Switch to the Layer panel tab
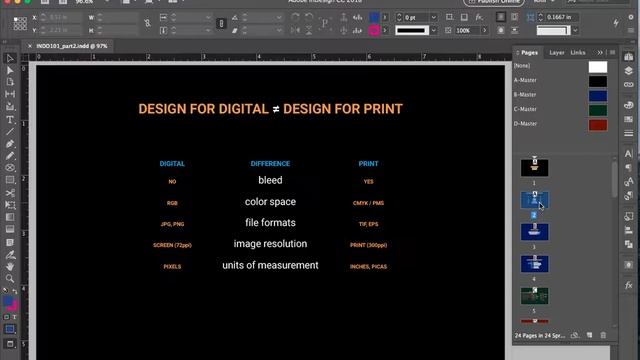 click(556, 53)
